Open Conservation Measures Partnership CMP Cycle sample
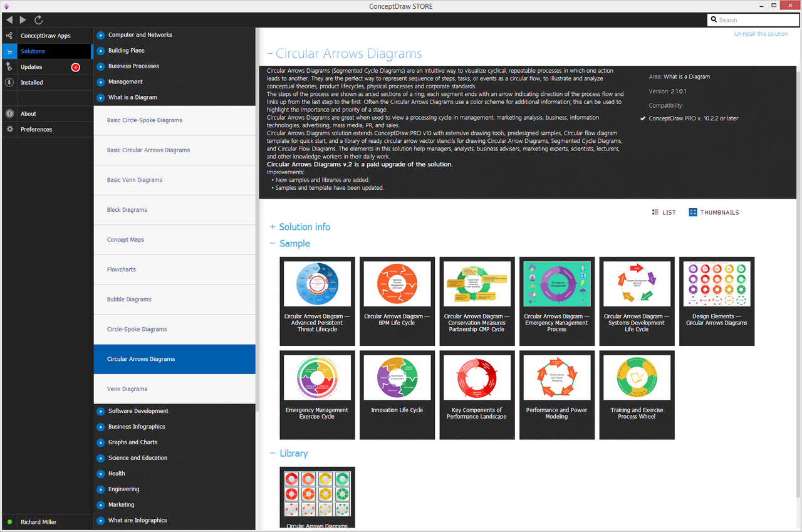The image size is (802, 532). [x=477, y=301]
